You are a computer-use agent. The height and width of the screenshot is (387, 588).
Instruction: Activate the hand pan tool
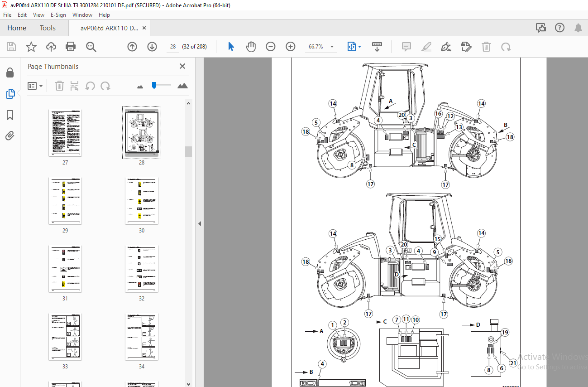click(x=251, y=47)
